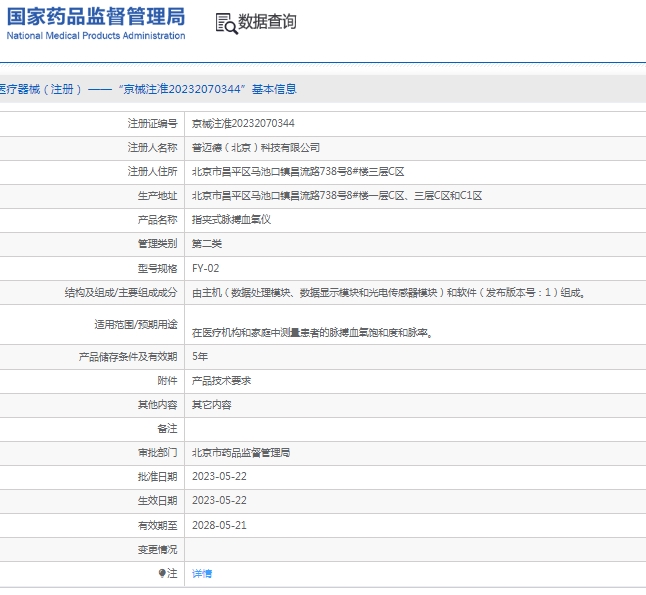Click production address ending 三层C区和C1区
The width and height of the screenshot is (646, 595).
337,195
